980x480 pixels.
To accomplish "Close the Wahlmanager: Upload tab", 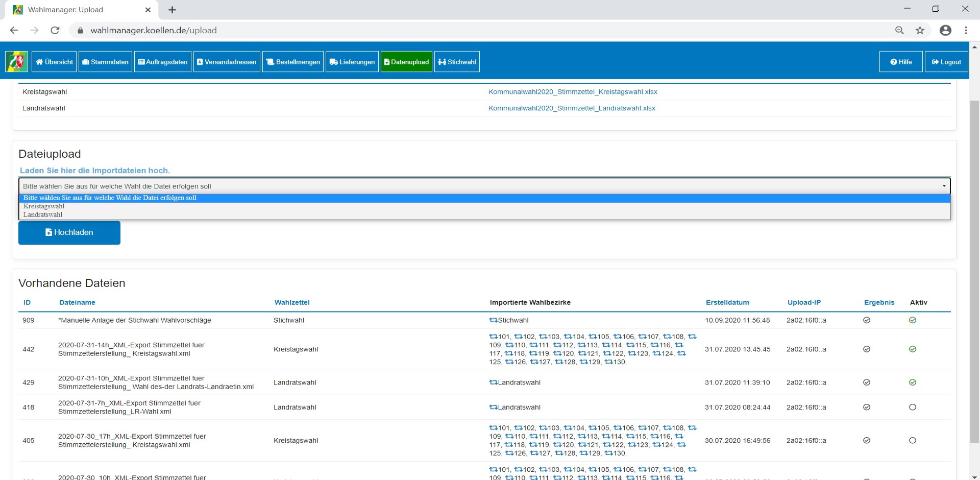I will coord(148,10).
